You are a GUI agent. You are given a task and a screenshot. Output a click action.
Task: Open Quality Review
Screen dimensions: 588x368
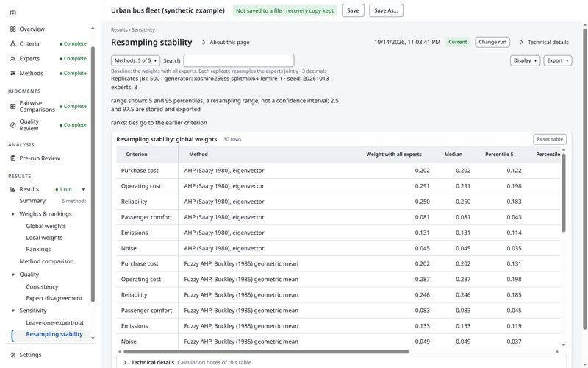coord(29,125)
